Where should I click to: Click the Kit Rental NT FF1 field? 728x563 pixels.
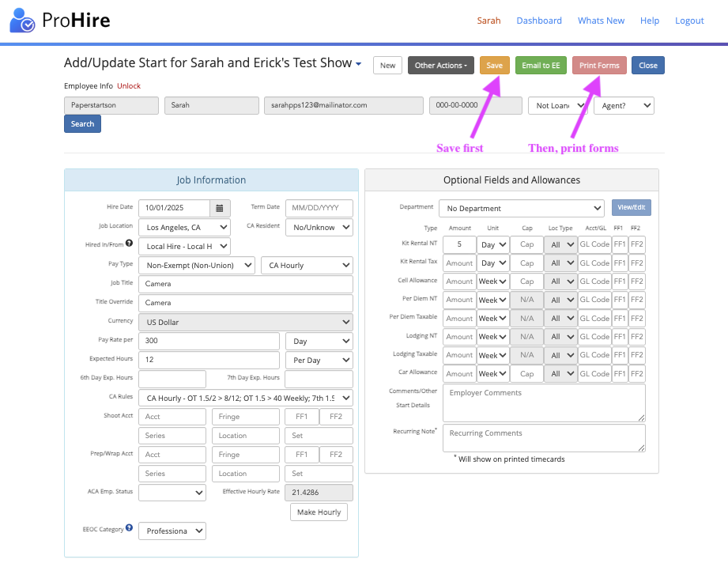pyautogui.click(x=620, y=244)
